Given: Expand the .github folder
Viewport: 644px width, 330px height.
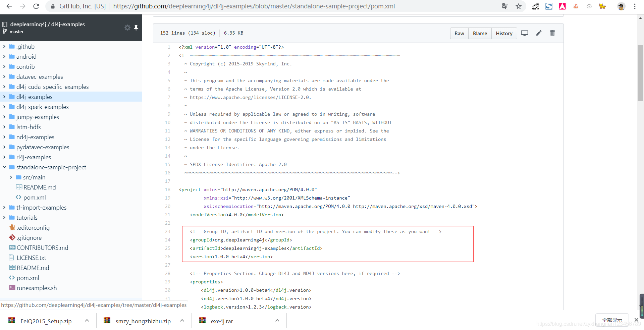Looking at the screenshot, I should click(x=4, y=46).
